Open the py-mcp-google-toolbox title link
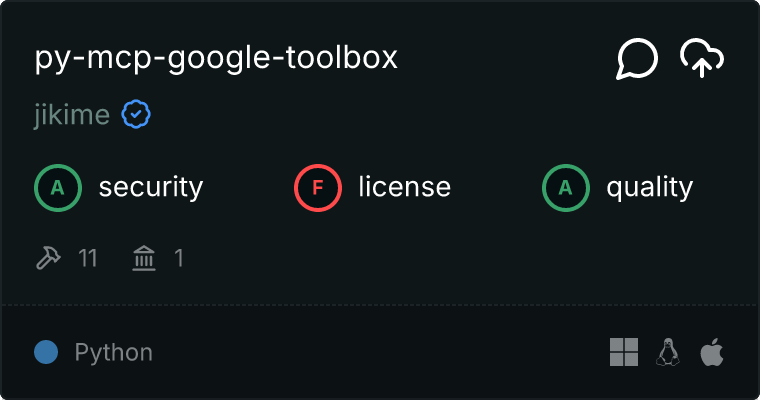Image resolution: width=760 pixels, height=400 pixels. pos(216,58)
